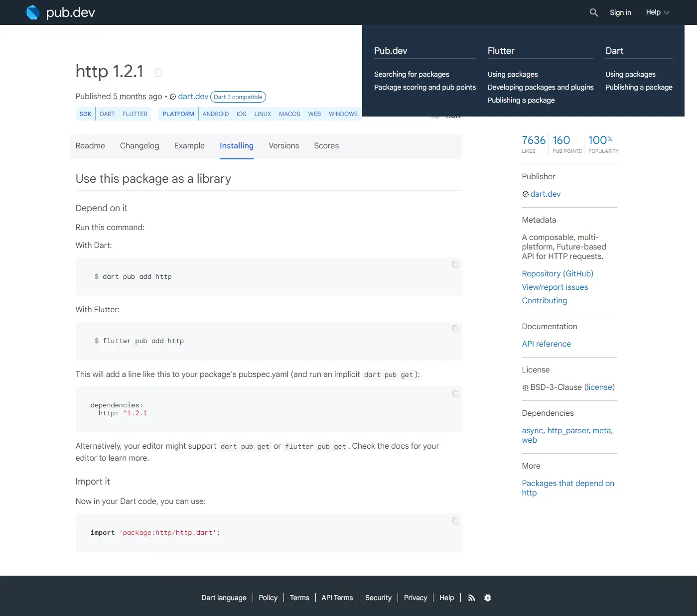
Task: Copy the 'dart pub add http' command
Action: pos(455,264)
